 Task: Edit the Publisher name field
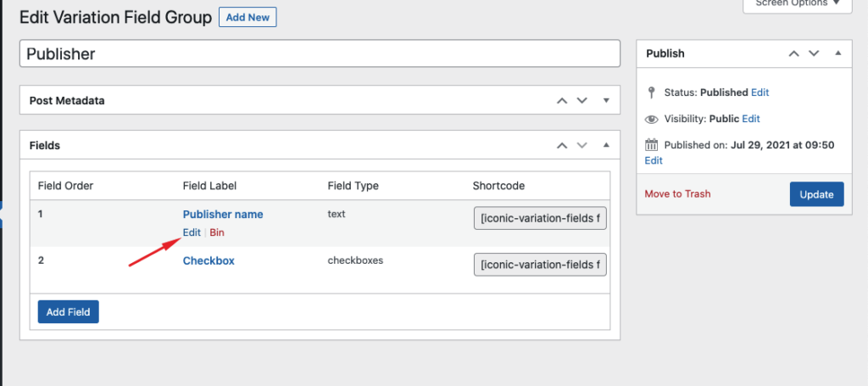(x=192, y=232)
